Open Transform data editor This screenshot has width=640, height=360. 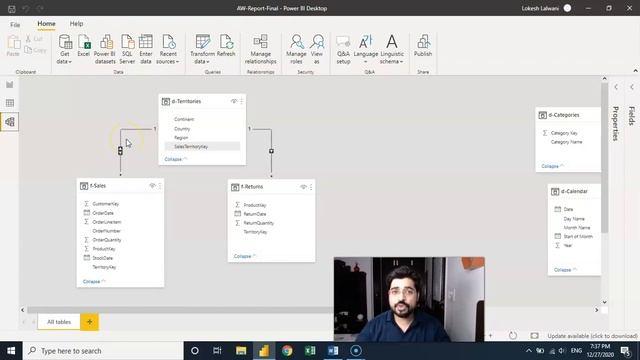click(202, 49)
